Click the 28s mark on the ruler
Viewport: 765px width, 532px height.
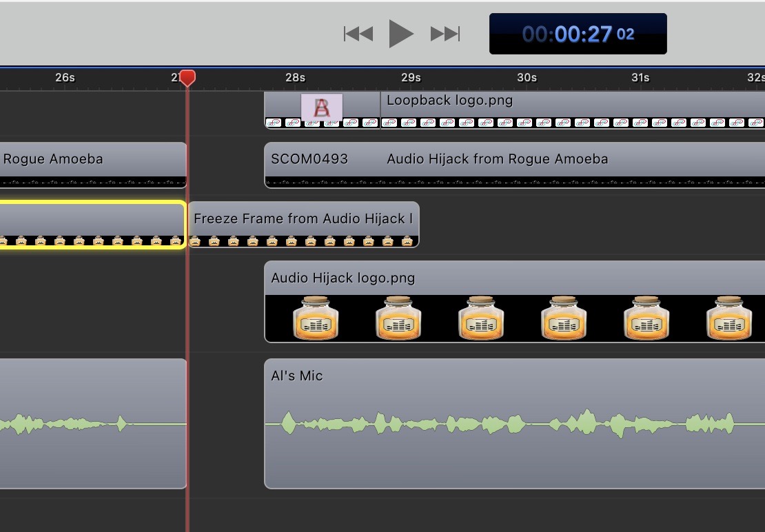coord(295,78)
